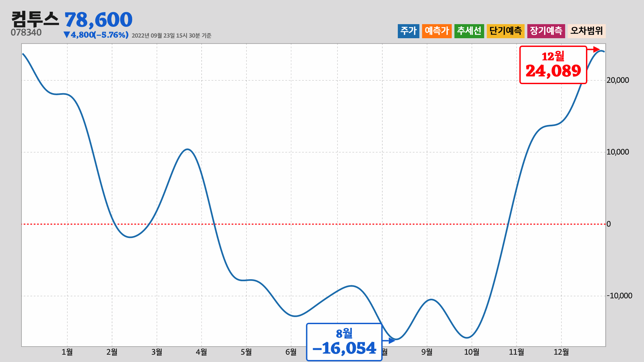The image size is (644, 362).
Task: Click the 12월 24,089 peak callout
Action: [553, 65]
